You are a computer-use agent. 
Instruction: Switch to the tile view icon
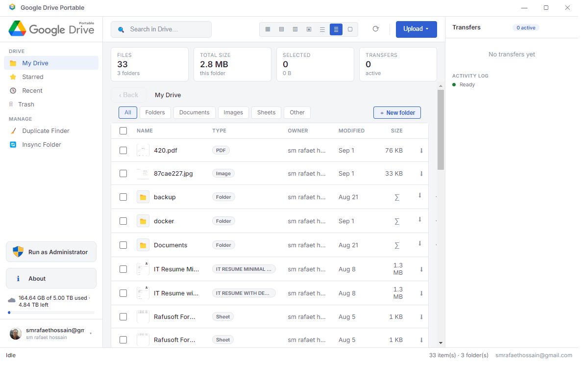click(x=309, y=29)
